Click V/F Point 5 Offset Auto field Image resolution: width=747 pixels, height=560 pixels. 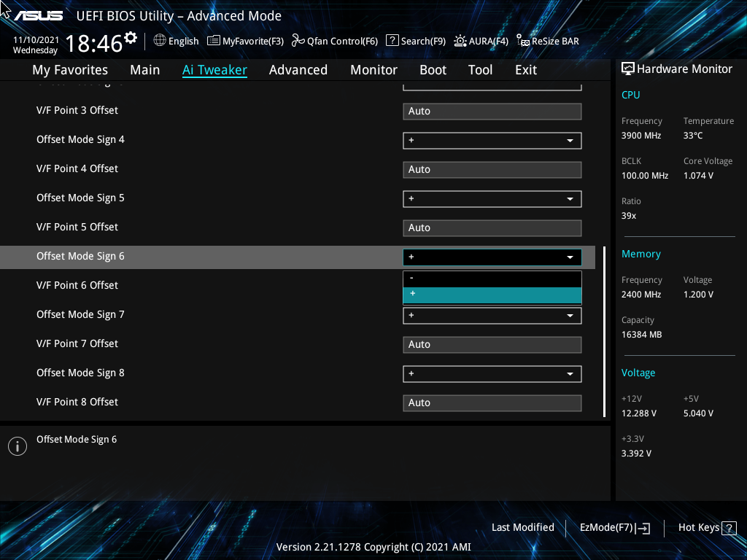coord(492,228)
